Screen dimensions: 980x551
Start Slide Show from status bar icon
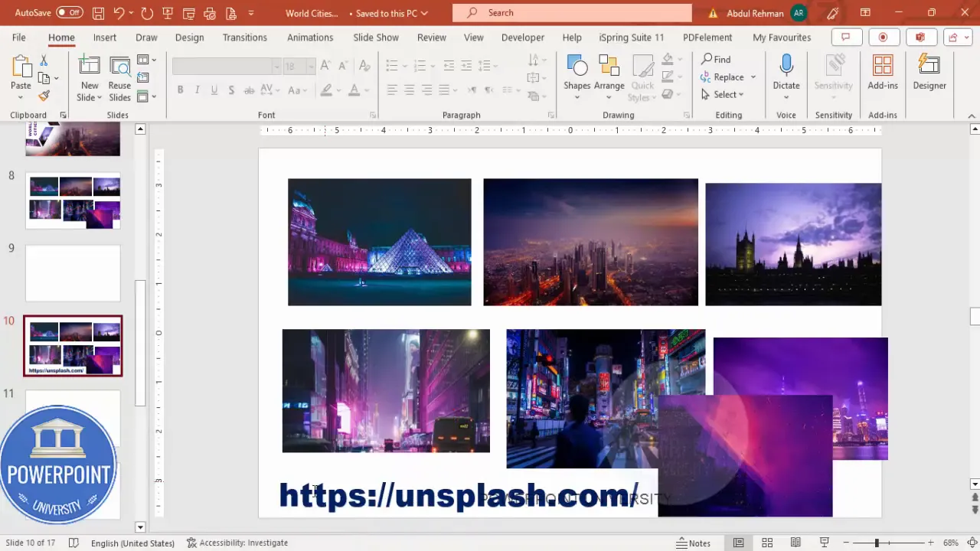tap(825, 543)
